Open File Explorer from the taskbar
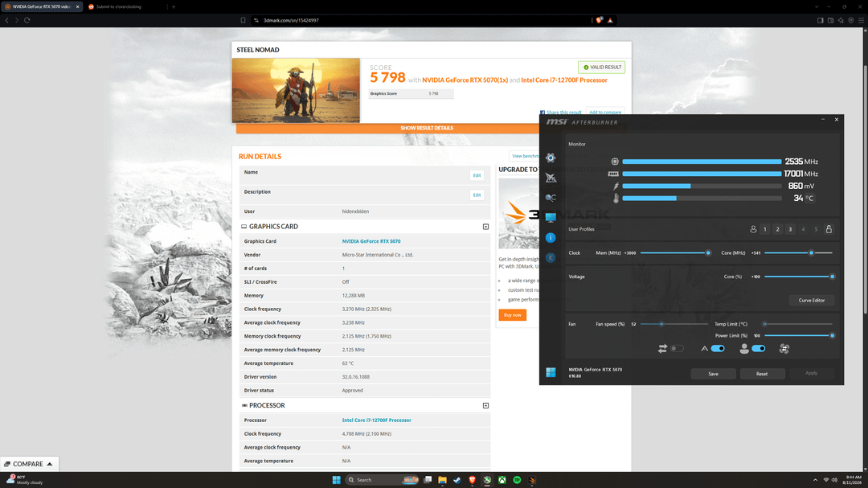 (x=442, y=480)
